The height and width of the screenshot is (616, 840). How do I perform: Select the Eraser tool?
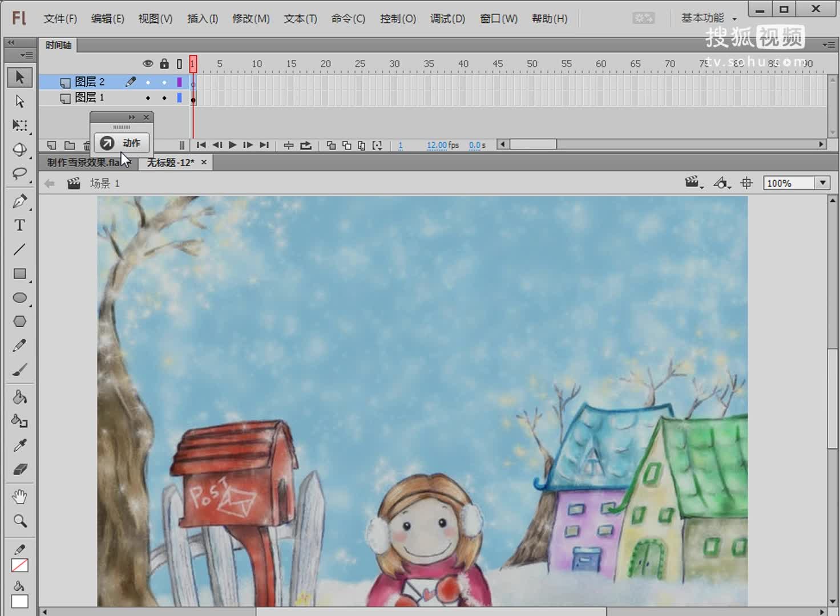coord(19,469)
